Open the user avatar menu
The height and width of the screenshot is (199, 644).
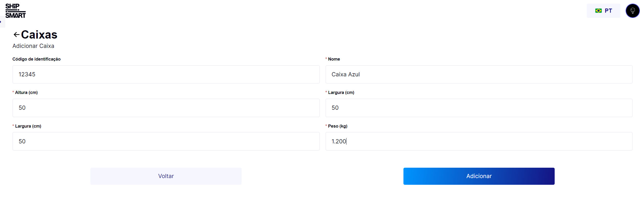click(632, 11)
